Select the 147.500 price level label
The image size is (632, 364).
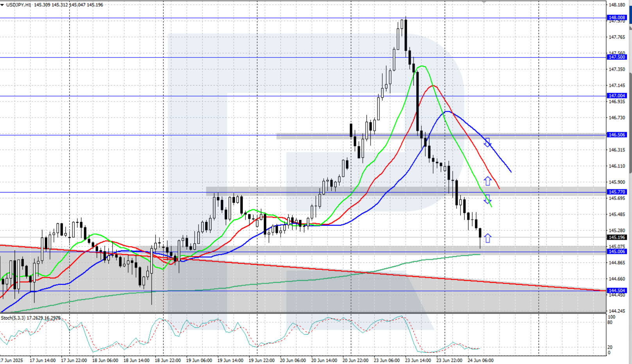(x=617, y=57)
